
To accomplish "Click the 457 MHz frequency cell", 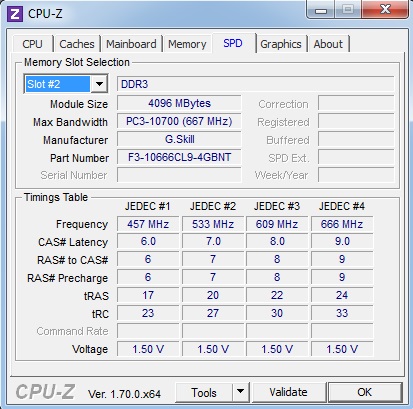I will [148, 224].
